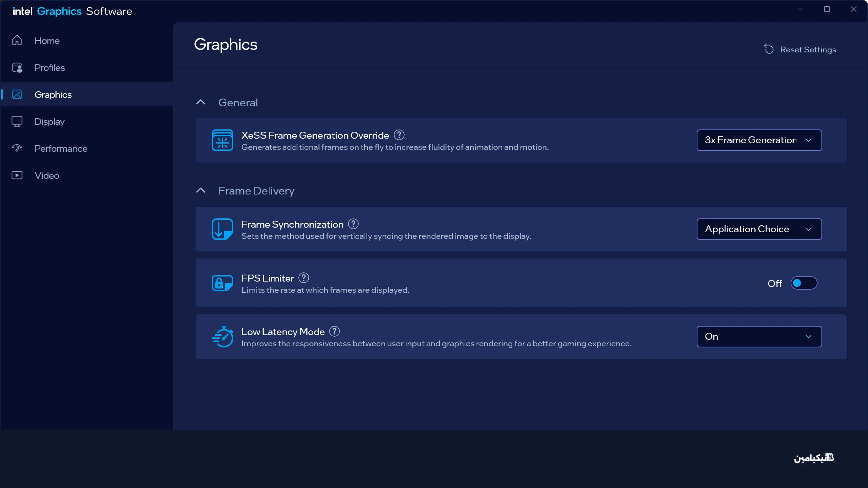Click the FPS Limiter lock icon
This screenshot has width=868, height=488.
(x=222, y=283)
